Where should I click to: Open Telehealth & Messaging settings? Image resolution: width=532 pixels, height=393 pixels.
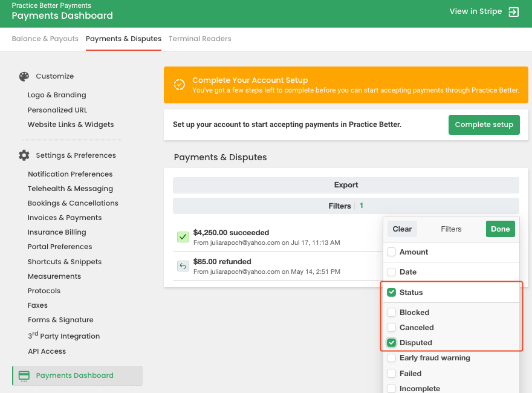click(x=70, y=189)
